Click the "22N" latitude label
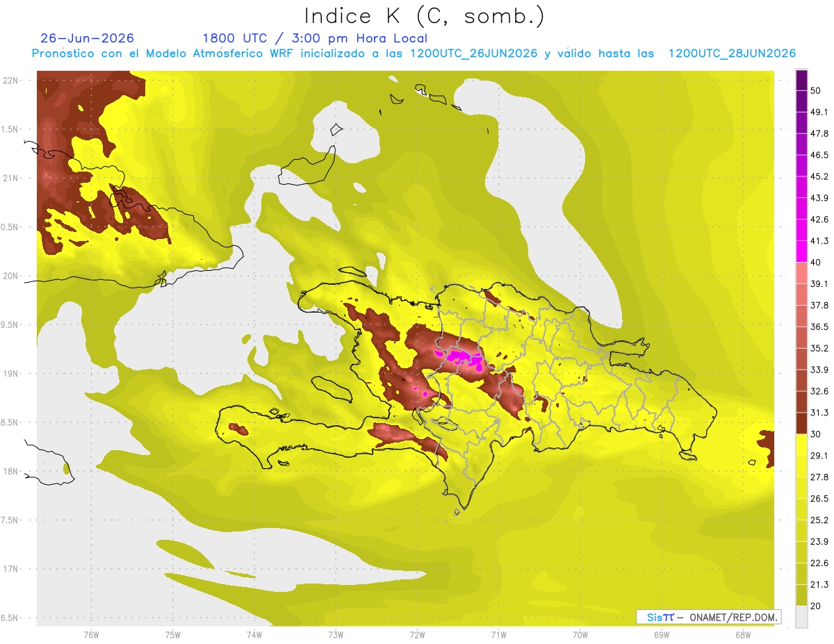 12,81
